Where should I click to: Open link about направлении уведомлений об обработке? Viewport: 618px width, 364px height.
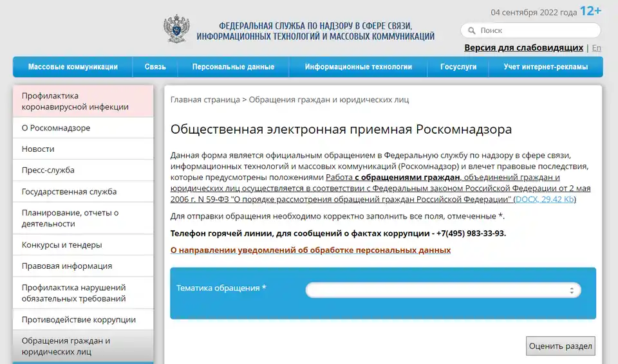(310, 250)
